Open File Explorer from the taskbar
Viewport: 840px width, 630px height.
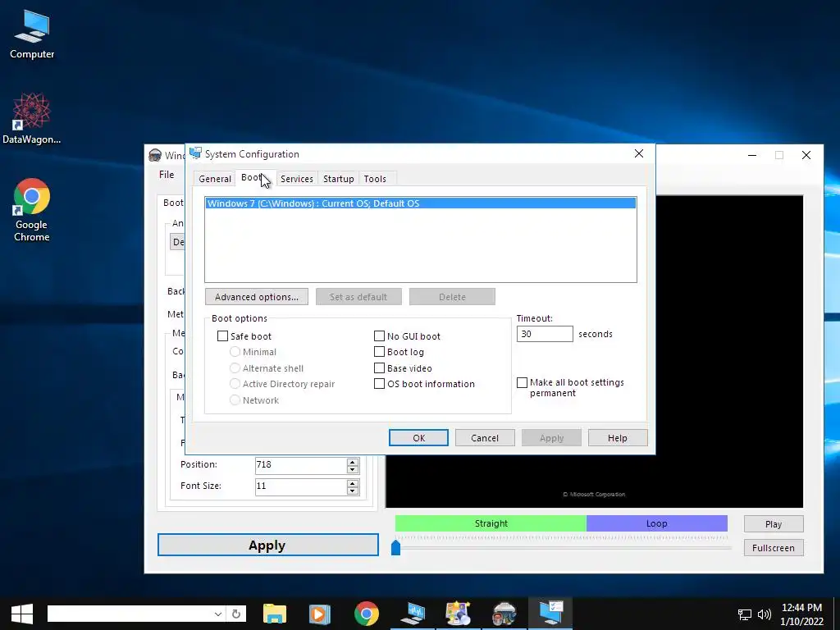click(x=275, y=614)
